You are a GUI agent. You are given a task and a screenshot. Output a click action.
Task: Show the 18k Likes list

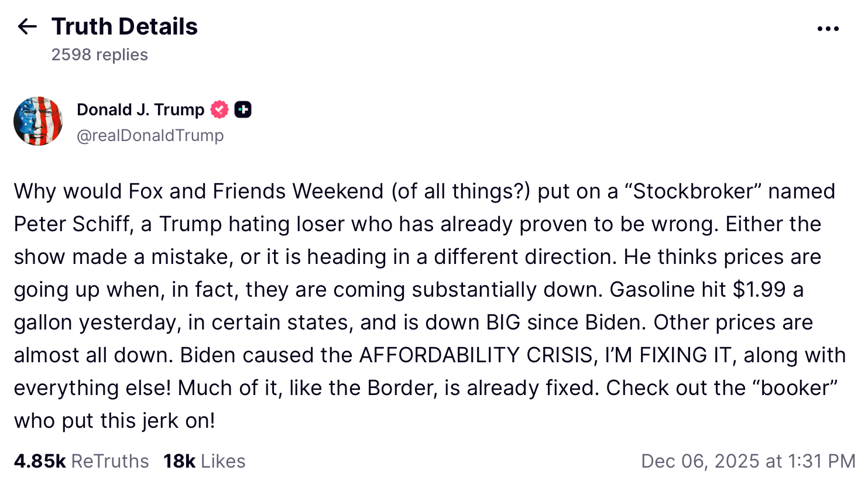coord(204,461)
